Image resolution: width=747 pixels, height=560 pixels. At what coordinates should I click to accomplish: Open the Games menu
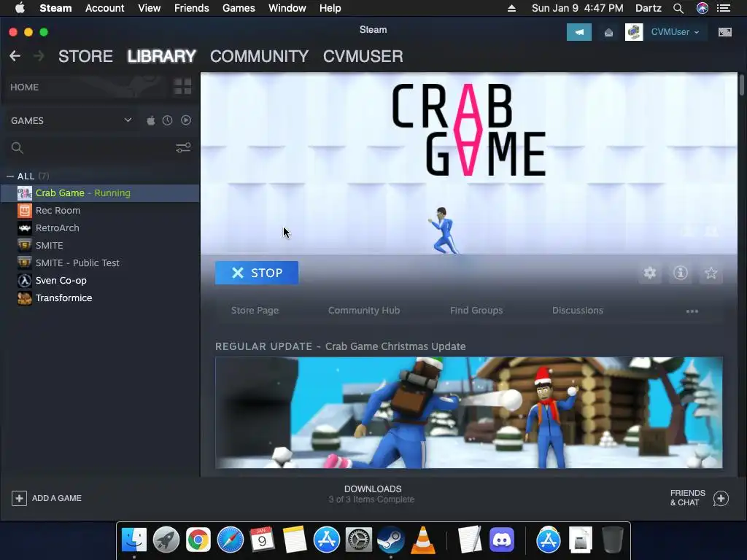[239, 8]
